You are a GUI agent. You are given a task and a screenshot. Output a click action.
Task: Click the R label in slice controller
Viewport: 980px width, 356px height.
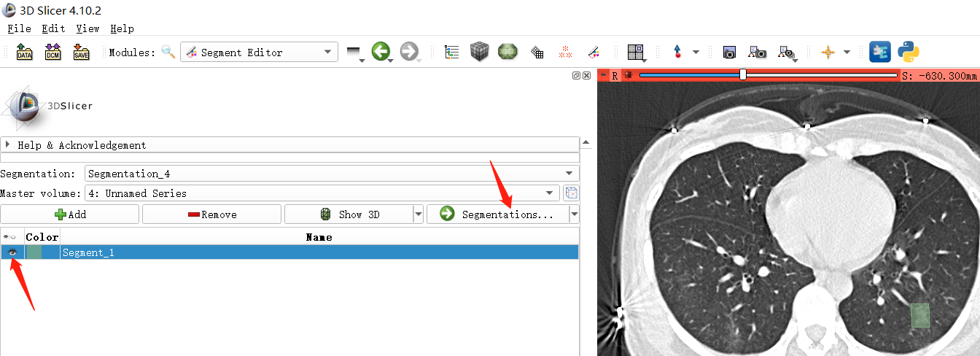(615, 75)
